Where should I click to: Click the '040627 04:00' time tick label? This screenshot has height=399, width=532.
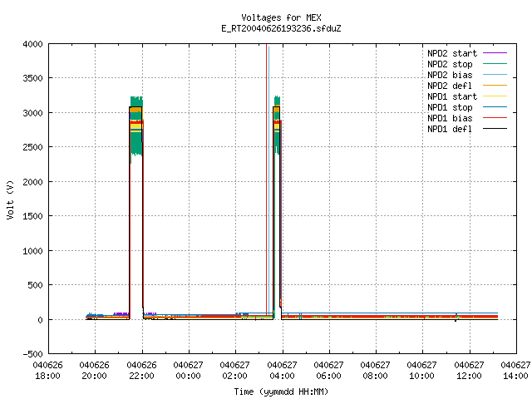283,371
